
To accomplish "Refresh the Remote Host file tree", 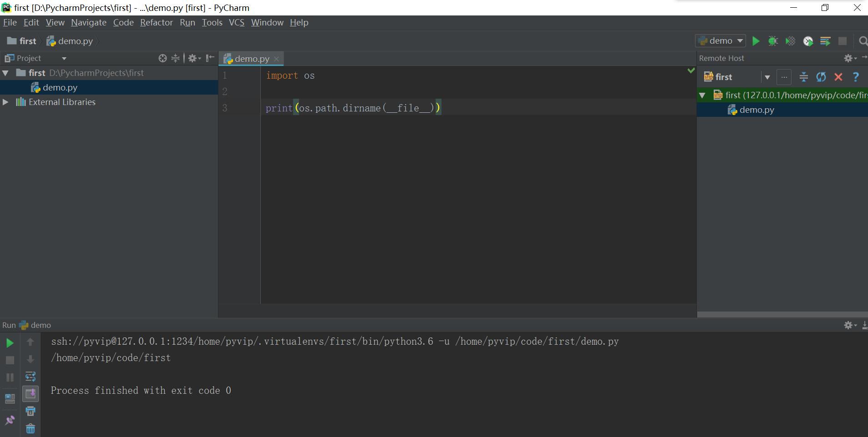I will 821,77.
